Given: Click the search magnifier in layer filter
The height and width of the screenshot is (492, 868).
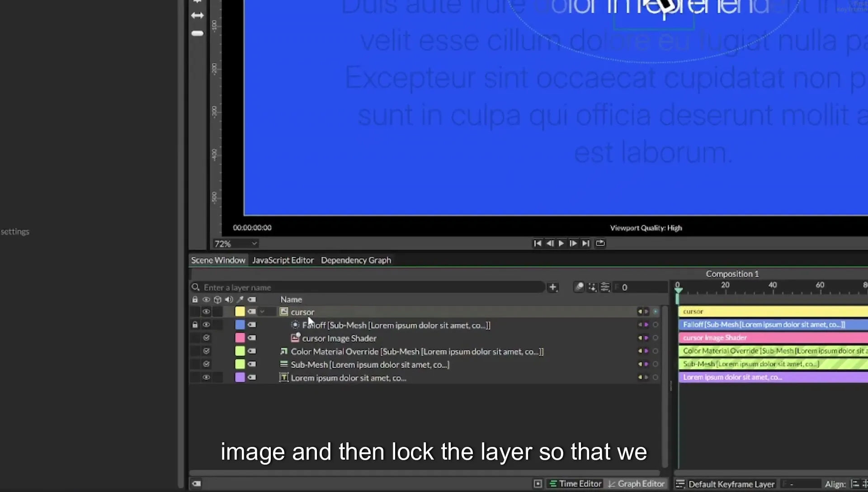Looking at the screenshot, I should (x=195, y=287).
